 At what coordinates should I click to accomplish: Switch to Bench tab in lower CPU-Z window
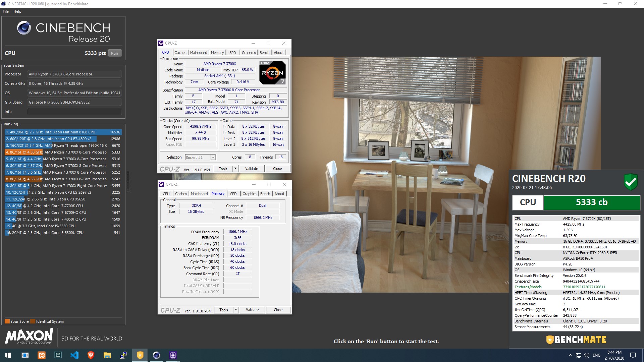click(265, 194)
